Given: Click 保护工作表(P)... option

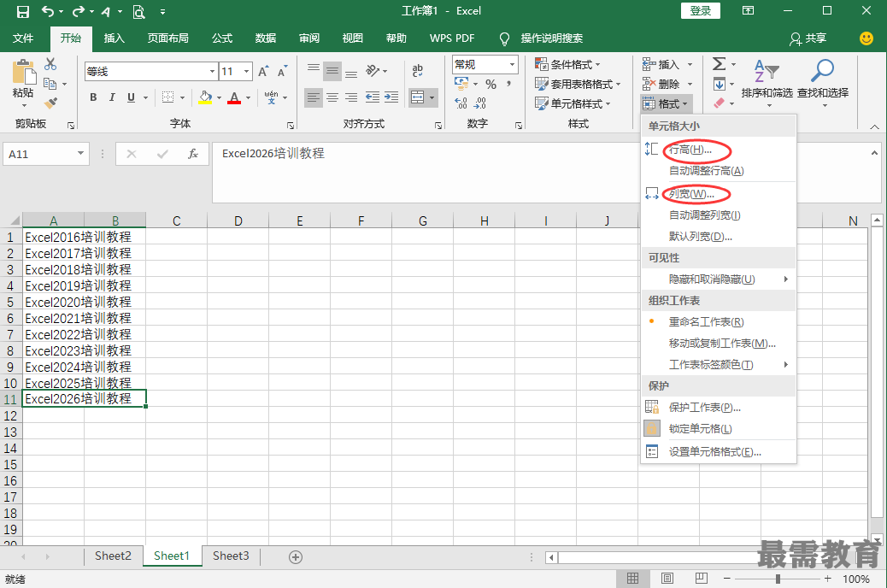Looking at the screenshot, I should click(x=705, y=408).
